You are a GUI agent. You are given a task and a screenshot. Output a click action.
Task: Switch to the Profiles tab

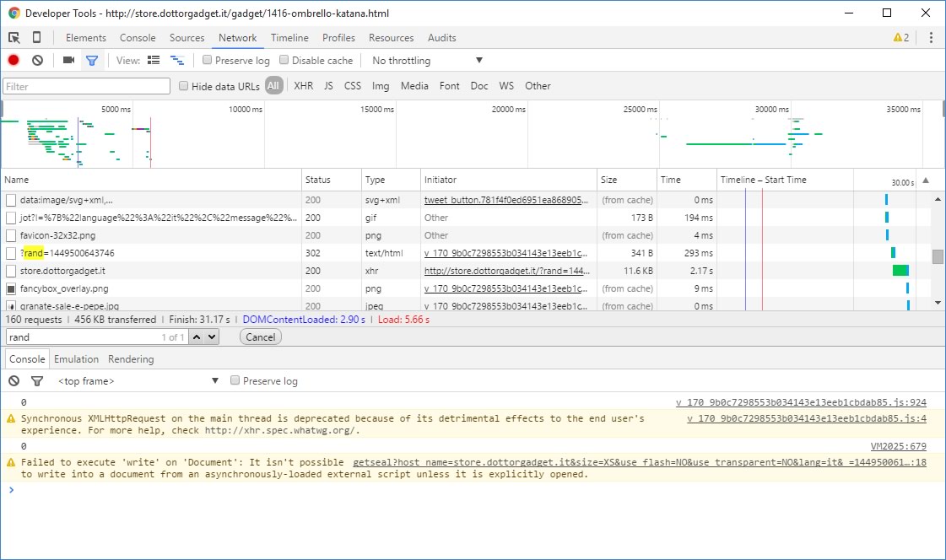click(338, 37)
